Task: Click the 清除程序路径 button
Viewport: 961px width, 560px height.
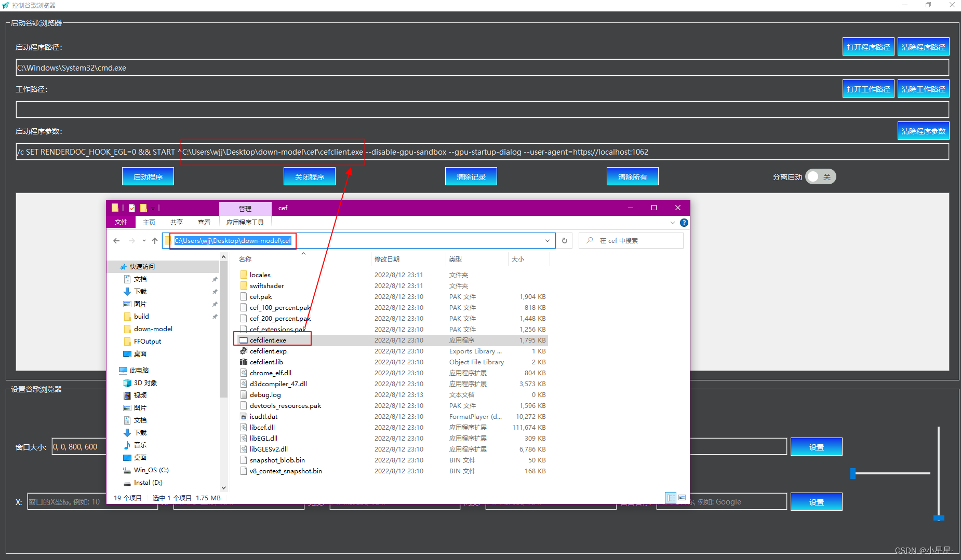Action: [923, 47]
